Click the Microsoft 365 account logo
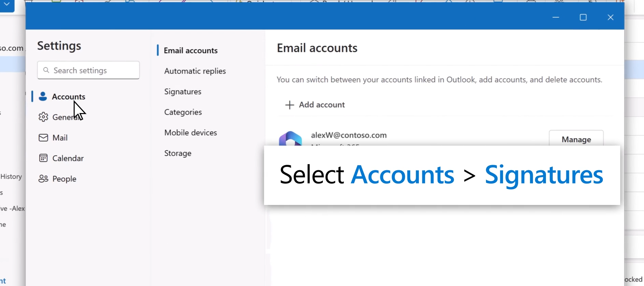644x286 pixels. 290,139
